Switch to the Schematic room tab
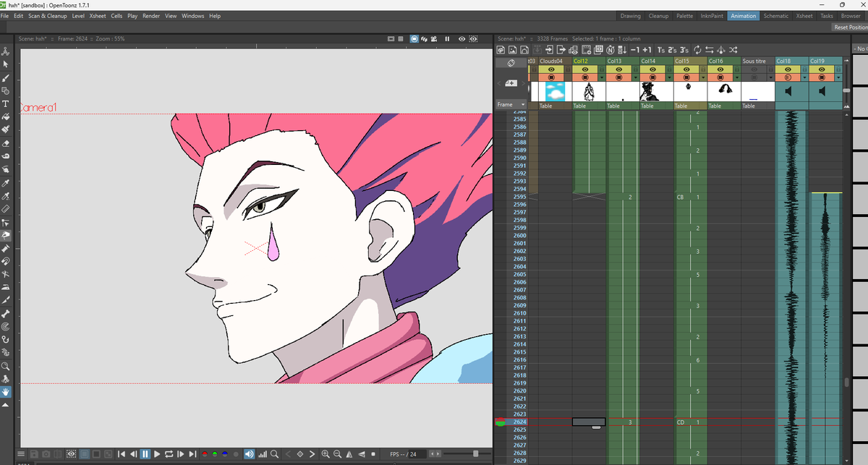868x465 pixels. click(x=776, y=16)
